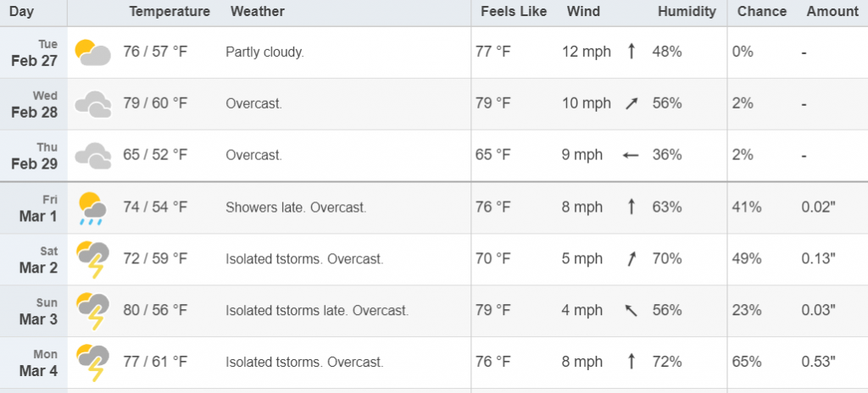Click the Chance column header
The height and width of the screenshot is (393, 868).
pyautogui.click(x=762, y=12)
